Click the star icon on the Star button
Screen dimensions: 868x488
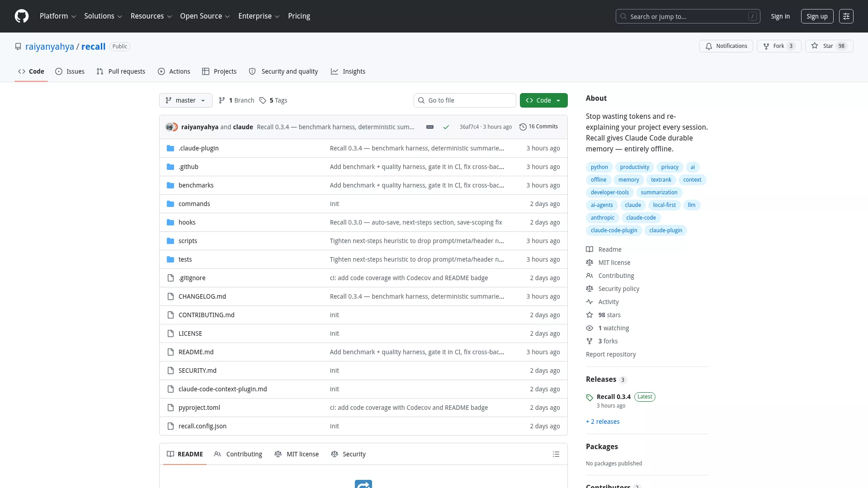point(815,46)
